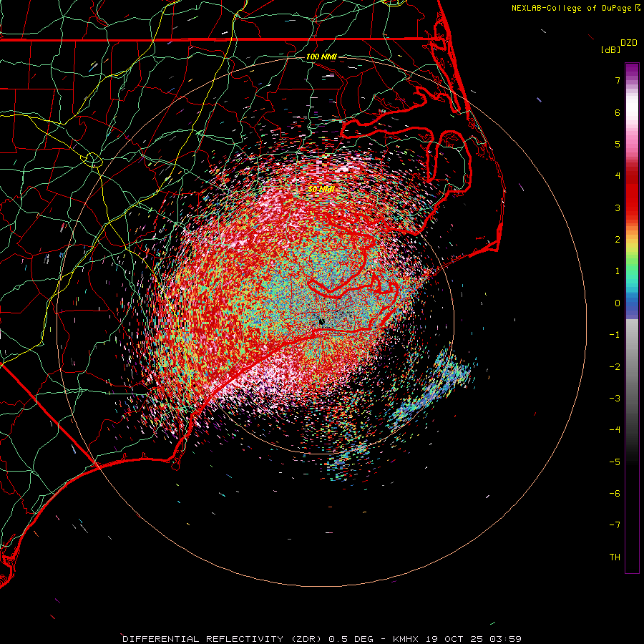Select the -5 dB scale label
644x644 pixels.
click(x=615, y=462)
